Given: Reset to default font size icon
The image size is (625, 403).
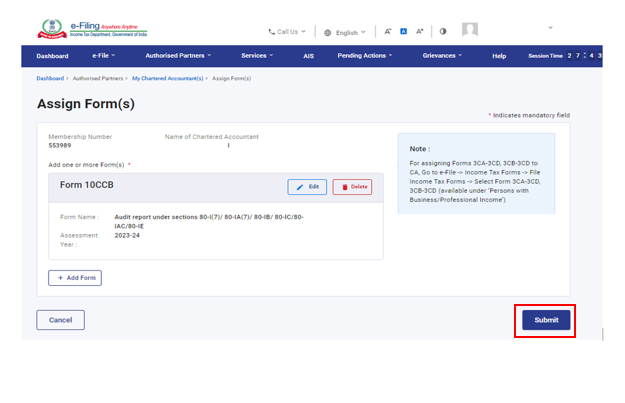Looking at the screenshot, I should coord(404,32).
